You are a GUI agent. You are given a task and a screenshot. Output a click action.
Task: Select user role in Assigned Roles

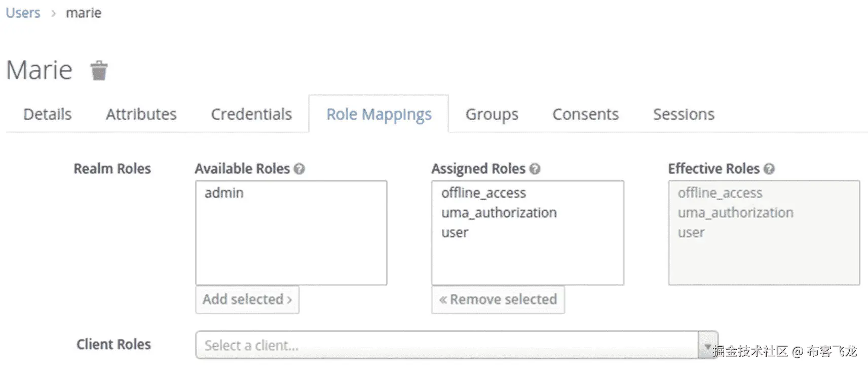click(455, 233)
